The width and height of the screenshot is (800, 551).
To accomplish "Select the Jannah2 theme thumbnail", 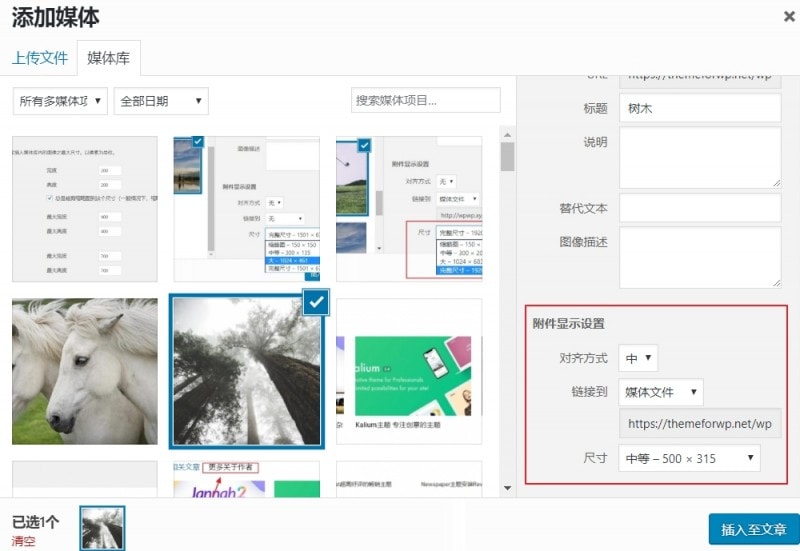I will click(x=247, y=479).
